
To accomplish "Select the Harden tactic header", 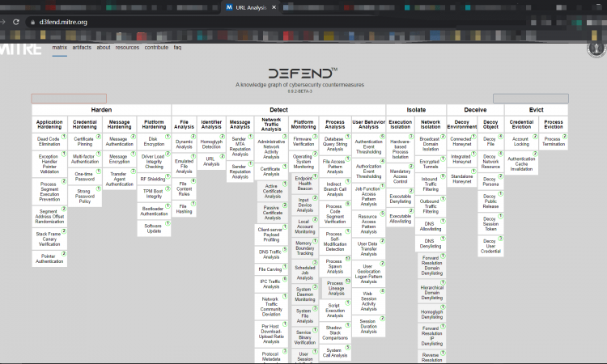I will click(101, 110).
